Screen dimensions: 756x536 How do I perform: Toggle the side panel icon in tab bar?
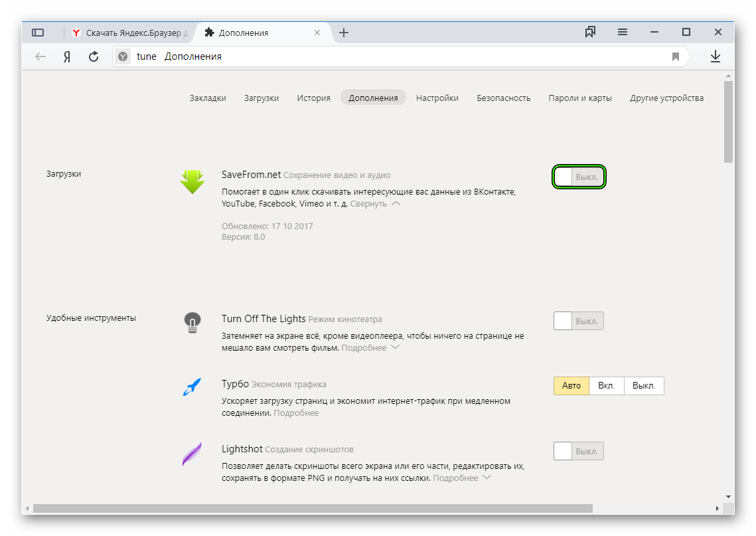tap(38, 33)
